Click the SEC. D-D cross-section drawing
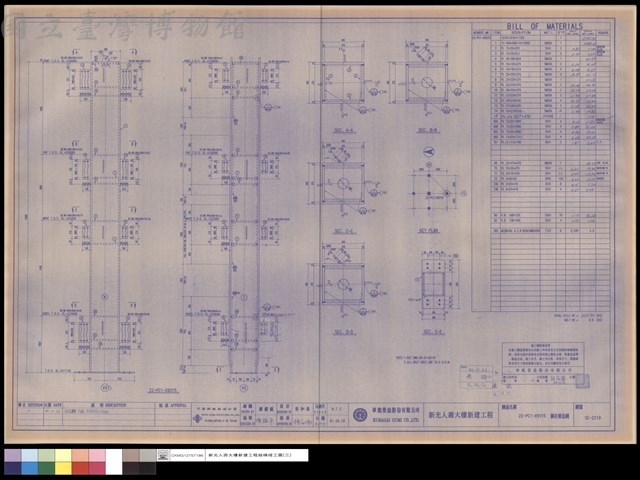This screenshot has height=480, width=640. click(x=345, y=282)
